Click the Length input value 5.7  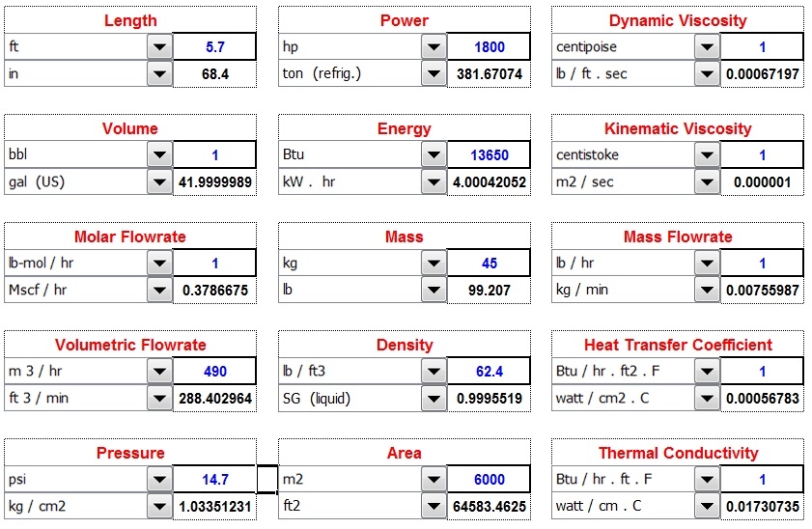click(x=214, y=47)
